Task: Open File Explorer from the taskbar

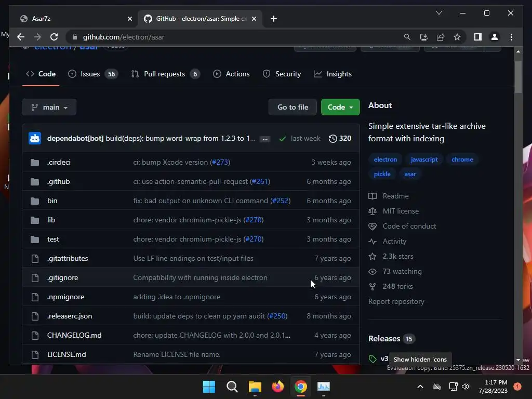Action: [x=255, y=387]
